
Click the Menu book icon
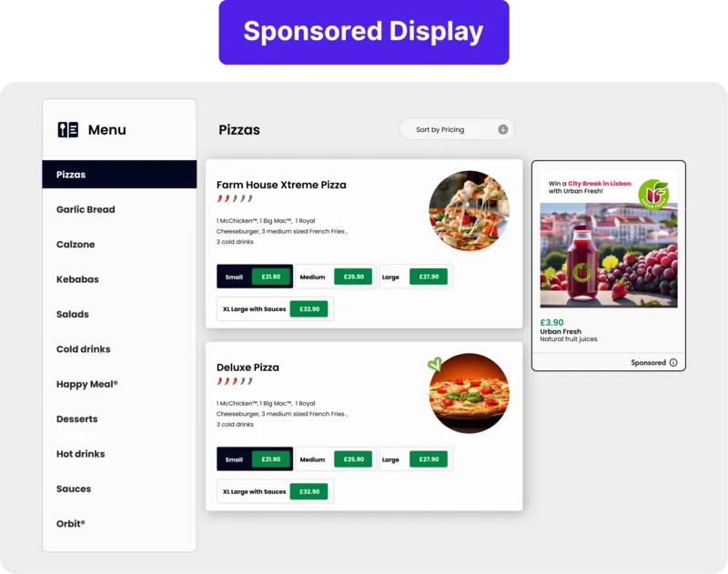[67, 129]
